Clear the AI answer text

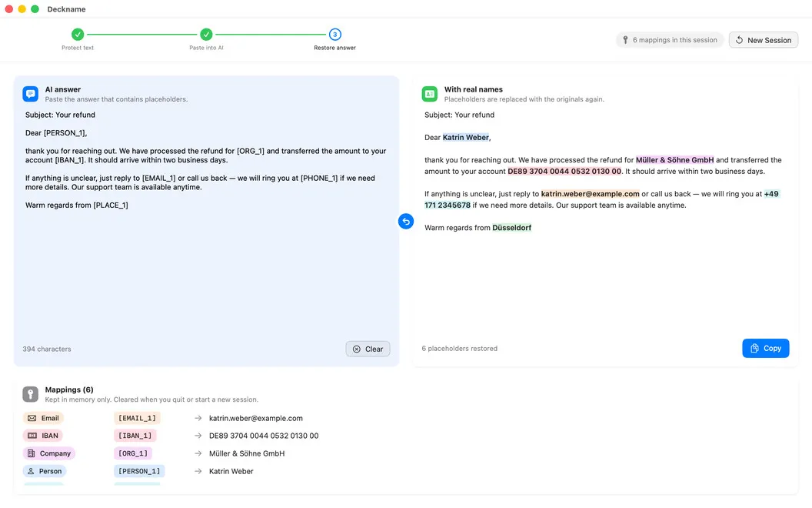coord(368,349)
